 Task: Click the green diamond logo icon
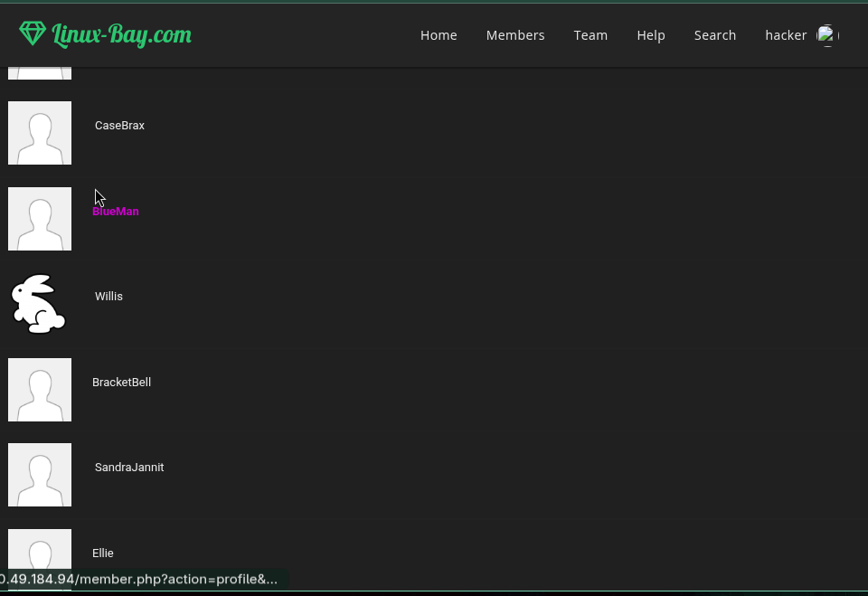coord(33,33)
